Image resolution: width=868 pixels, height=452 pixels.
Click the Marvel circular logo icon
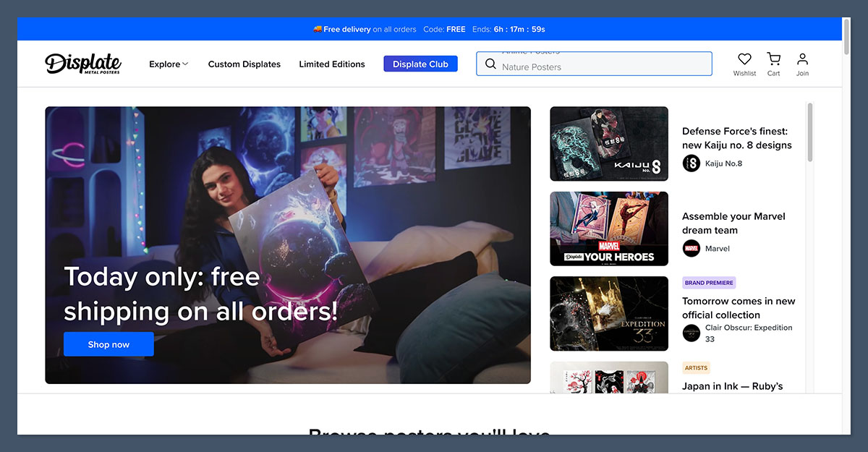(x=691, y=248)
